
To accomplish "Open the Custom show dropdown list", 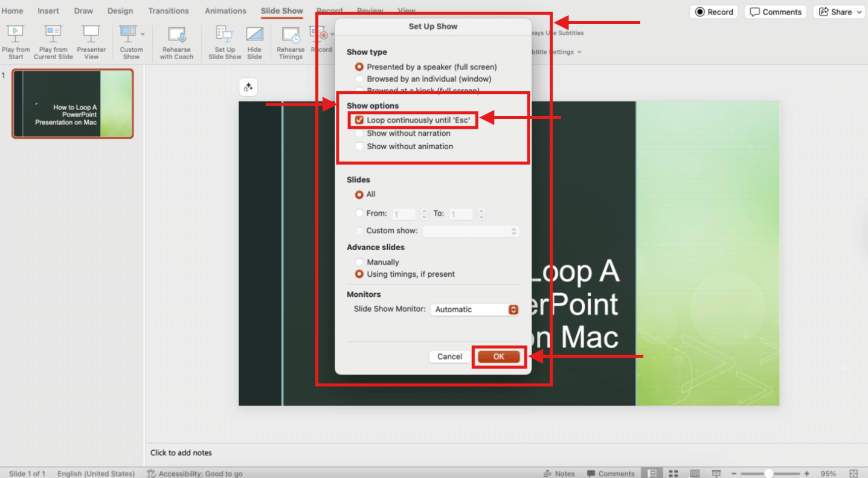I will (x=471, y=231).
